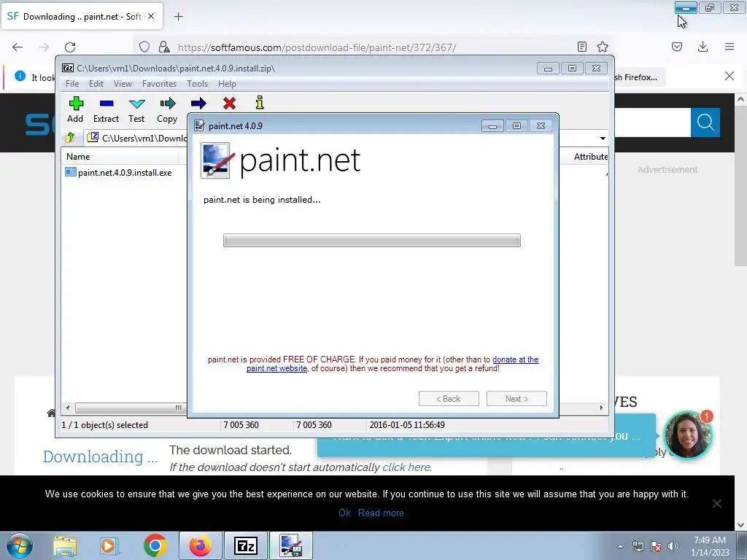This screenshot has height=560, width=747.
Task: Click the softfamous.com URL address bar
Action: (317, 47)
